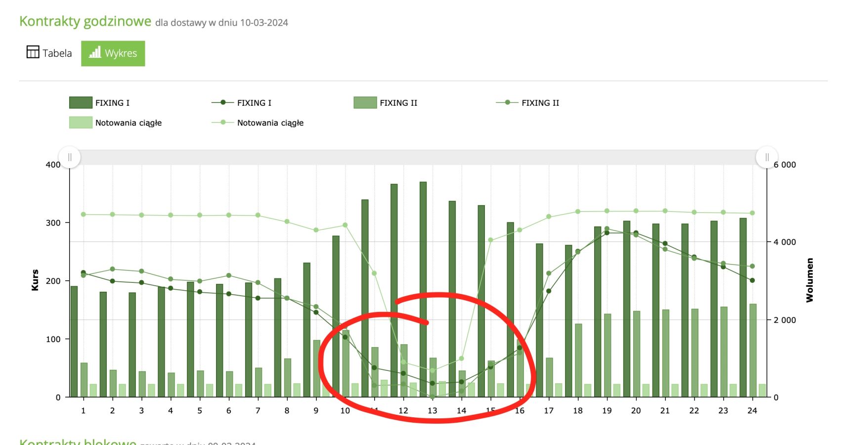Click the FIXING I bar at hour 8

pos(278,338)
